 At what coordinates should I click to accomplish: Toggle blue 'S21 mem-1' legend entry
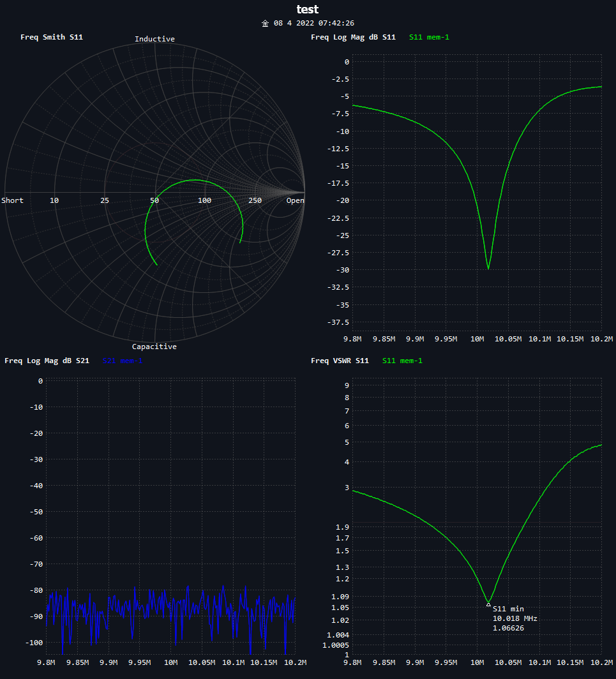pos(122,361)
